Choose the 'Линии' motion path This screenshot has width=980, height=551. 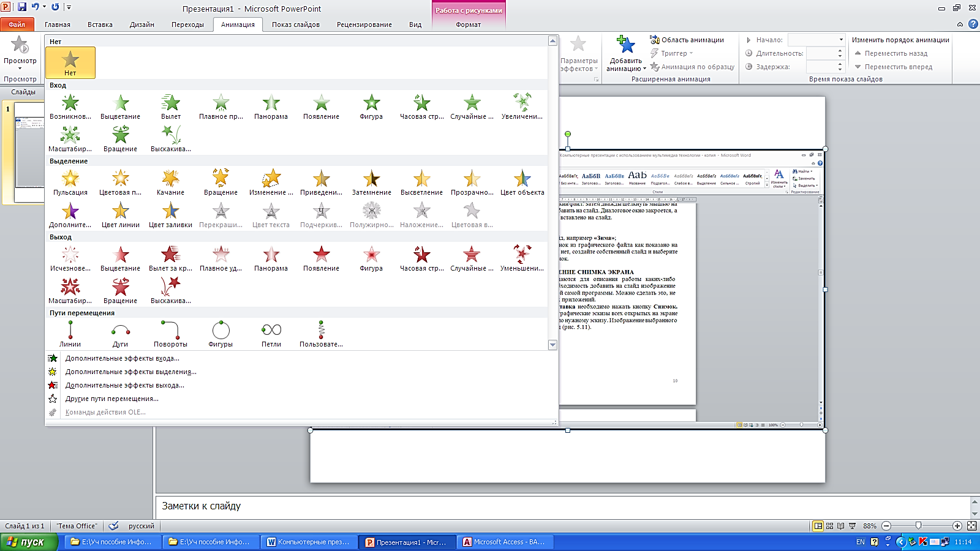coord(70,334)
